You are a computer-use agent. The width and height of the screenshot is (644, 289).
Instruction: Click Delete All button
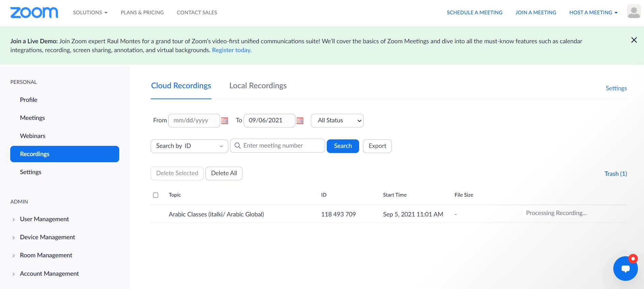tap(224, 173)
